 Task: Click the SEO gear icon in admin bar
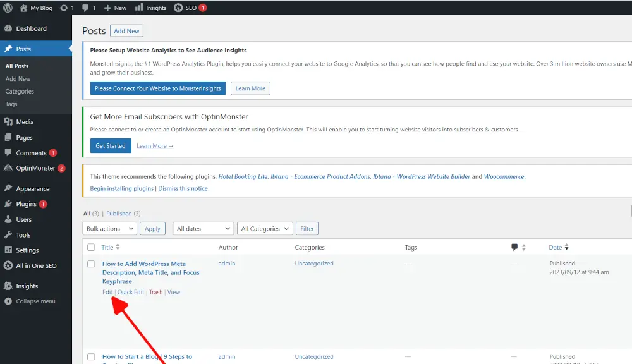pyautogui.click(x=178, y=8)
